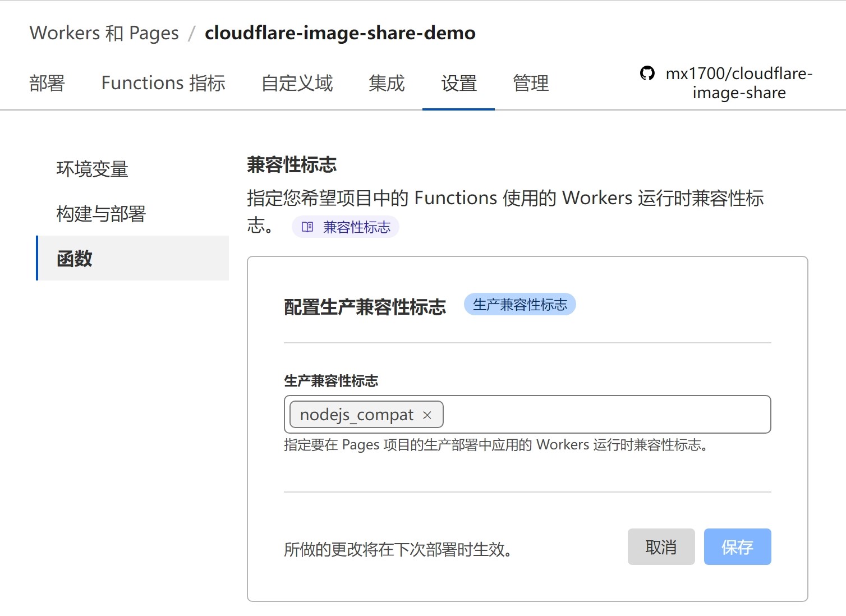Select 环境变量 in the settings sidebar
Screen dimensions: 846x616
[x=91, y=168]
